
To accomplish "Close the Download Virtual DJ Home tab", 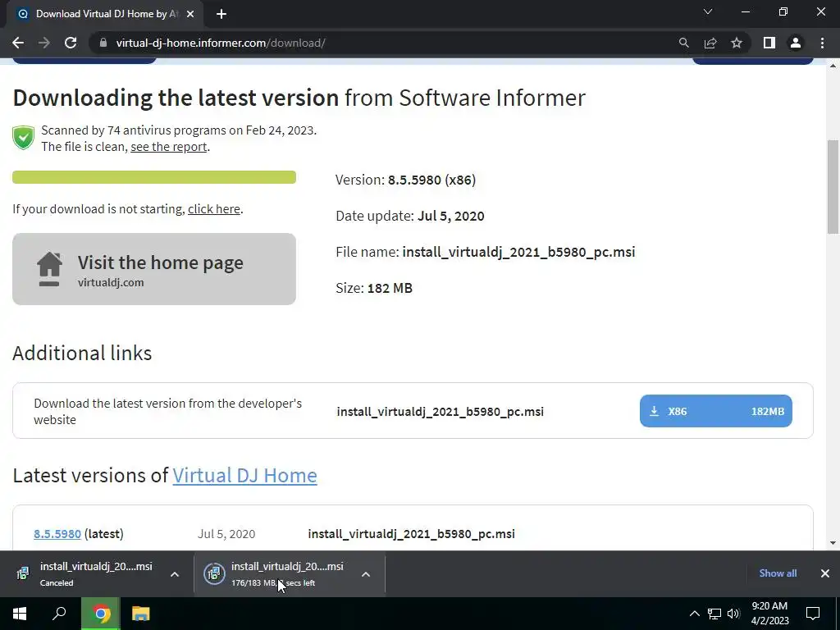I will coord(190,14).
